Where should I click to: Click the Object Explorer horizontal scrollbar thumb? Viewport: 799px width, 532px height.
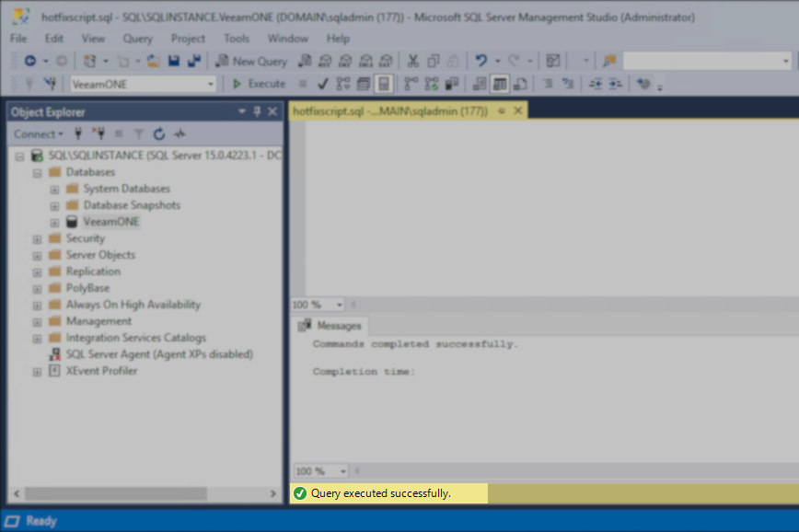pyautogui.click(x=116, y=493)
